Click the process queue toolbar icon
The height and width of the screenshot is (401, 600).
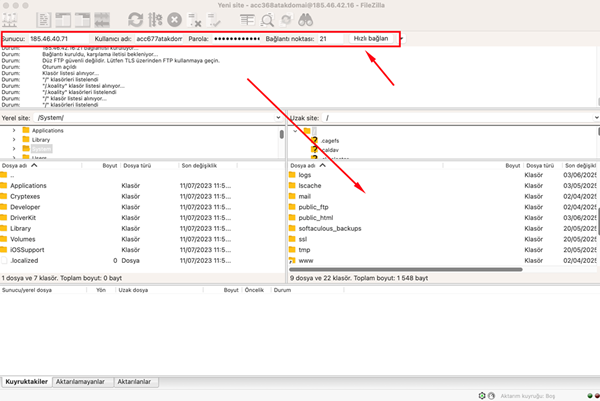click(155, 20)
